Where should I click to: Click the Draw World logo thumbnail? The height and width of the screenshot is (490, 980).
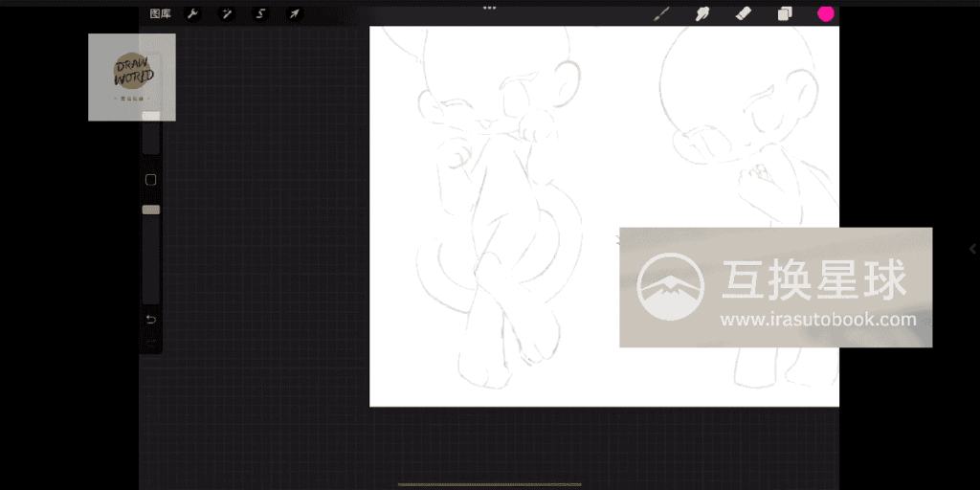click(x=132, y=77)
